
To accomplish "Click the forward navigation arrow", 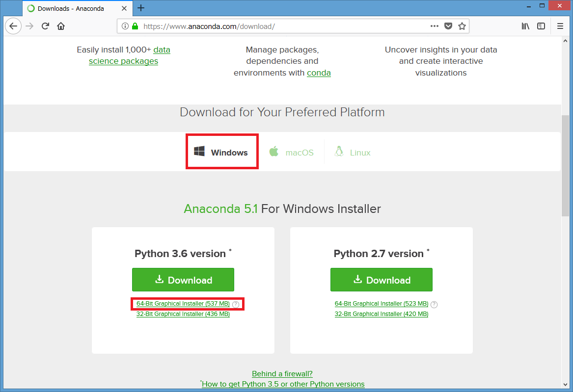I will (29, 26).
